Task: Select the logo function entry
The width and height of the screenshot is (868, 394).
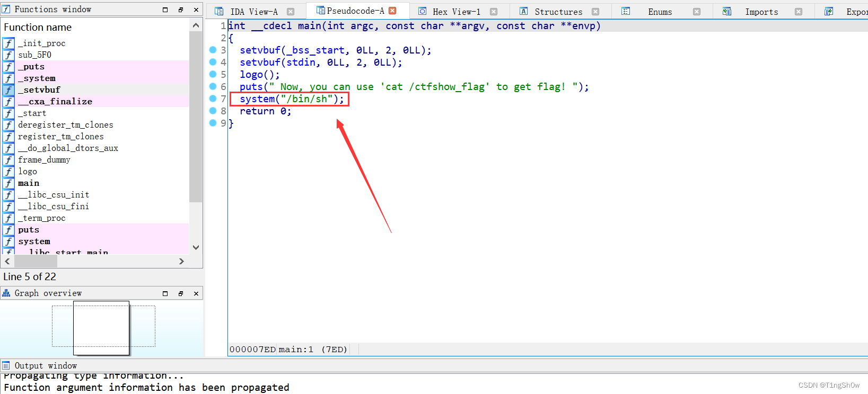Action: point(28,172)
